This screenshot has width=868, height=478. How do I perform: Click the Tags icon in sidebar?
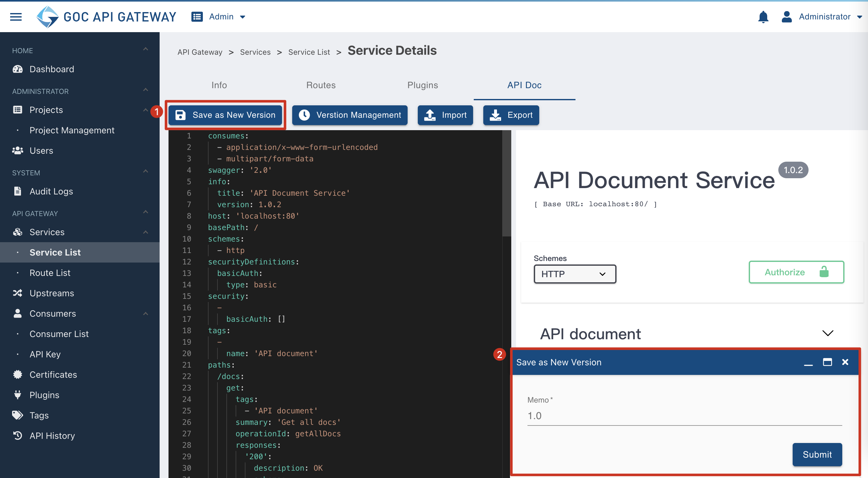[x=17, y=415]
